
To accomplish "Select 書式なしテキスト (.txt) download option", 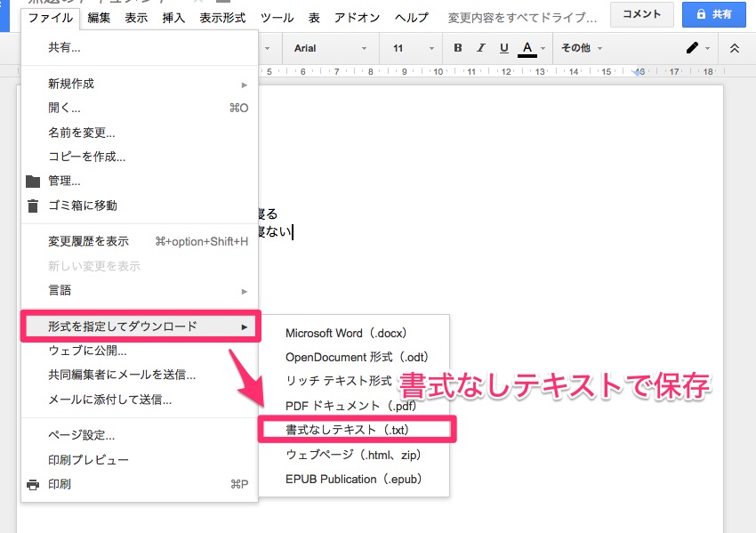I will click(x=352, y=430).
